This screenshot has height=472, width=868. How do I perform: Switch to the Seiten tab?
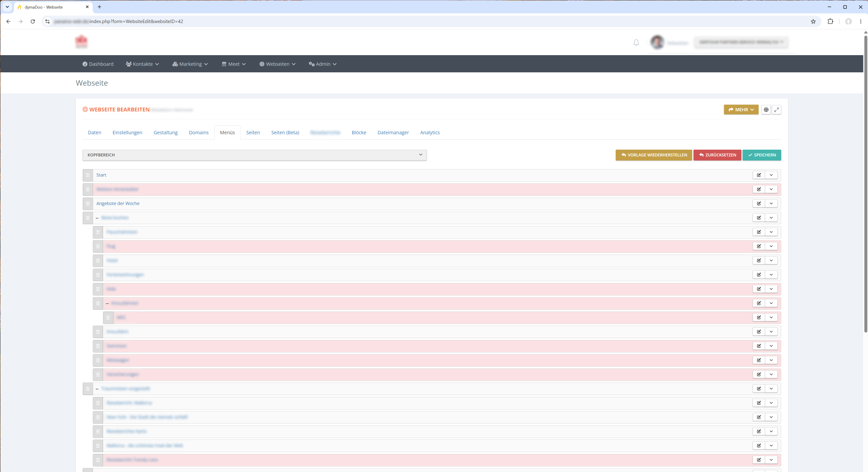253,132
